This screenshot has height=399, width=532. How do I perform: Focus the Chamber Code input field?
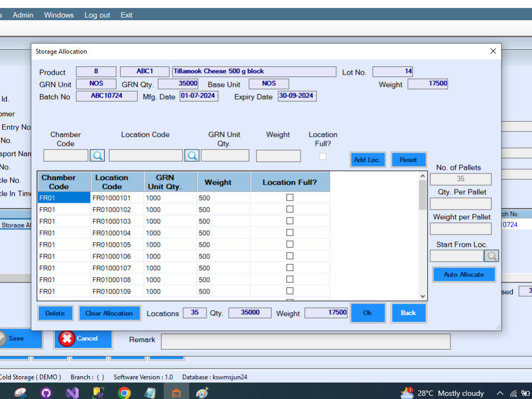point(66,156)
